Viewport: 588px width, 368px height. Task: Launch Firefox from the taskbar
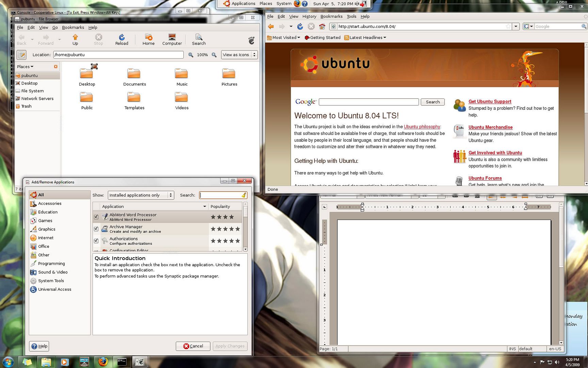pyautogui.click(x=103, y=362)
